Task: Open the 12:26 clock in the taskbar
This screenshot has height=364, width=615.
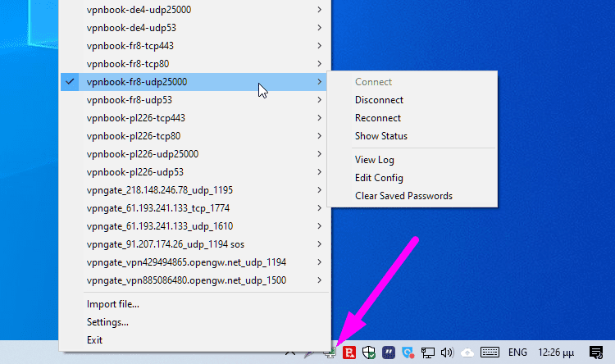Action: (556, 353)
